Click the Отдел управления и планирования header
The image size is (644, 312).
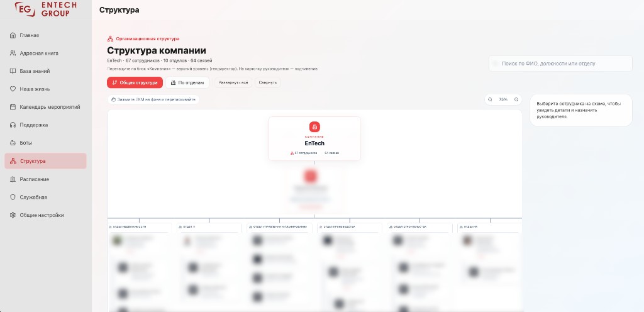[x=280, y=226]
